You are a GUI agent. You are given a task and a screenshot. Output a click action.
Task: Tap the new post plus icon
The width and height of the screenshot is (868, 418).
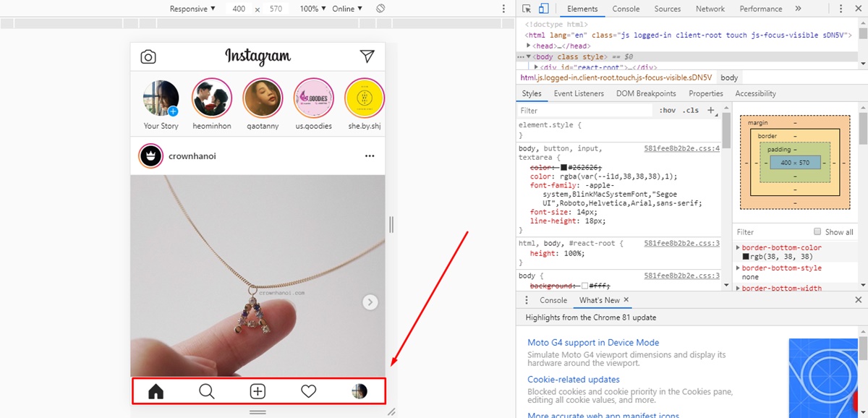click(258, 391)
